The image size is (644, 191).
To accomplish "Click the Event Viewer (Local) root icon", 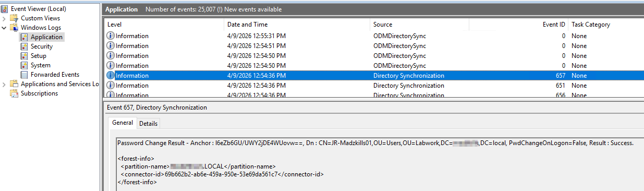I will point(5,9).
